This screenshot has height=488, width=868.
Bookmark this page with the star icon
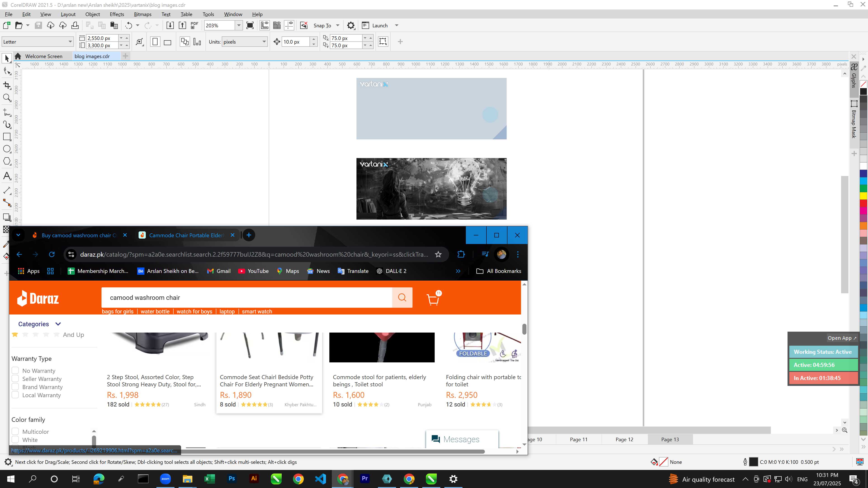[438, 254]
